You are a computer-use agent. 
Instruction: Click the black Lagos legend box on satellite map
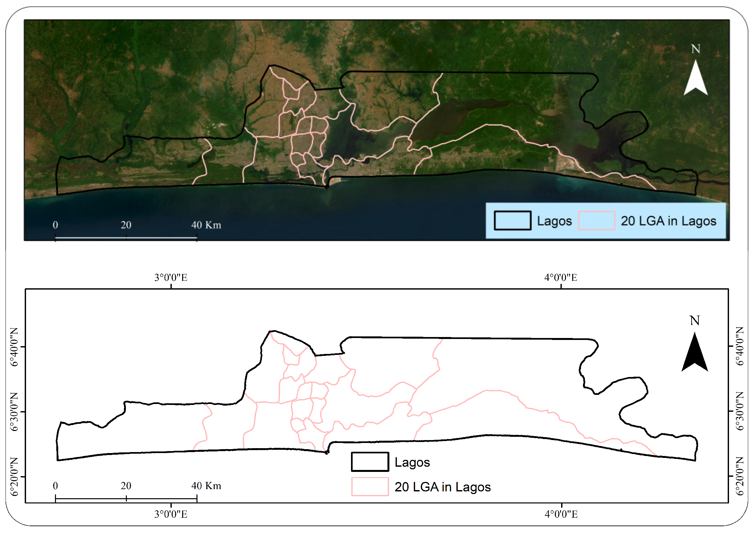(x=512, y=220)
